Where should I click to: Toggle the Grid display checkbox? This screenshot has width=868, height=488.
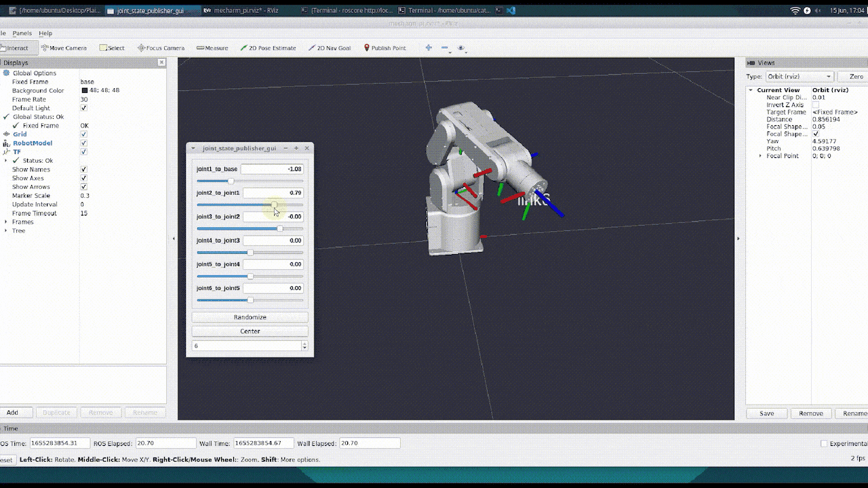pos(84,134)
